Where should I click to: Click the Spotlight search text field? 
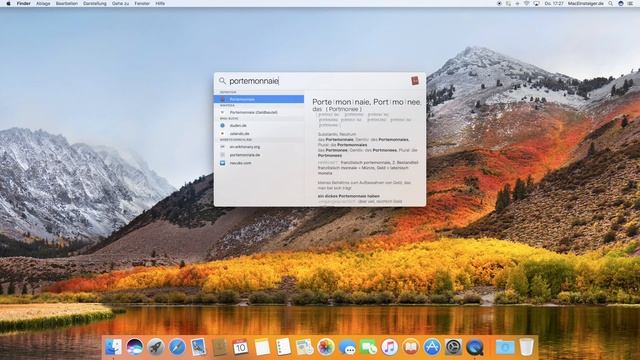(318, 81)
